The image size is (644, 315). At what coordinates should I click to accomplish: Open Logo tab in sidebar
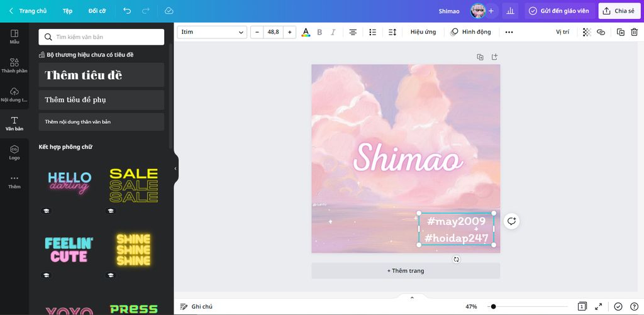[x=14, y=152]
